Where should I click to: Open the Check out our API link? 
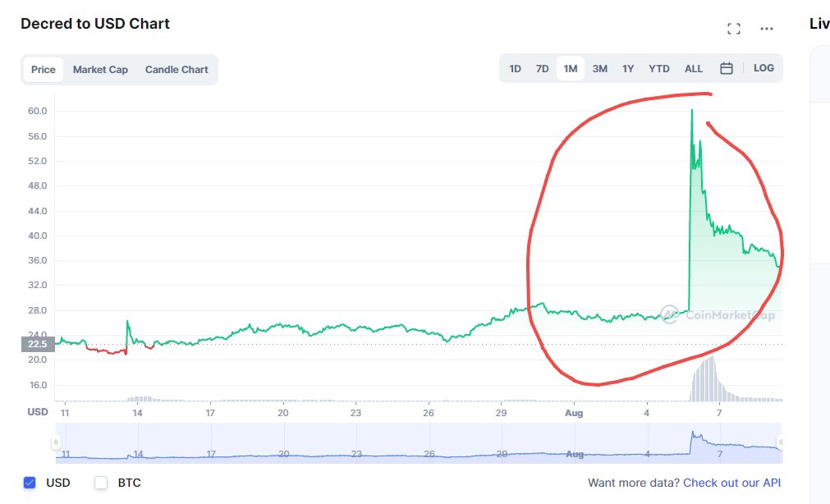(x=731, y=483)
